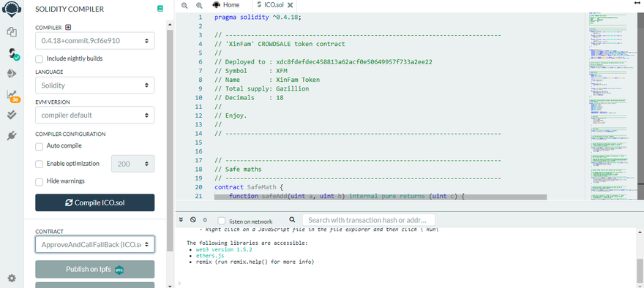644x288 pixels.
Task: Open the Deploy & run transactions icon
Action: pyautogui.click(x=12, y=74)
